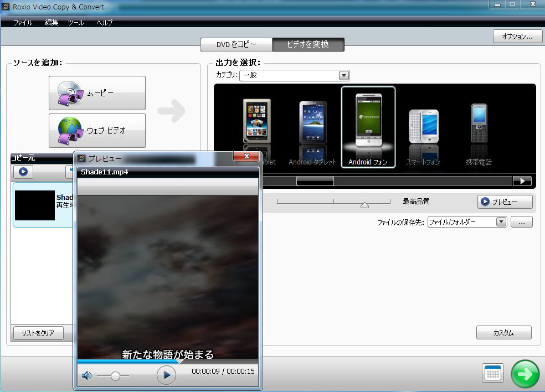Click the プレビュー button in output panel

(x=505, y=202)
